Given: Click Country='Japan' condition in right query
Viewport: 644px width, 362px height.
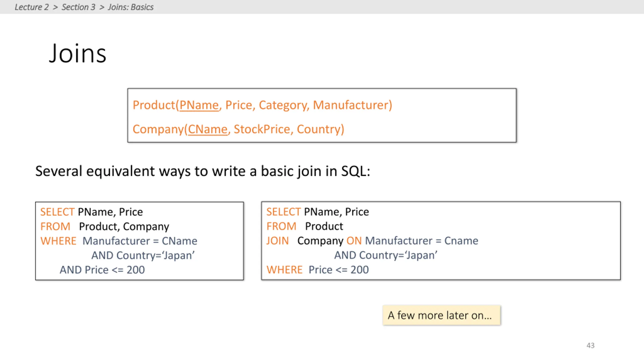Looking at the screenshot, I should coord(398,255).
